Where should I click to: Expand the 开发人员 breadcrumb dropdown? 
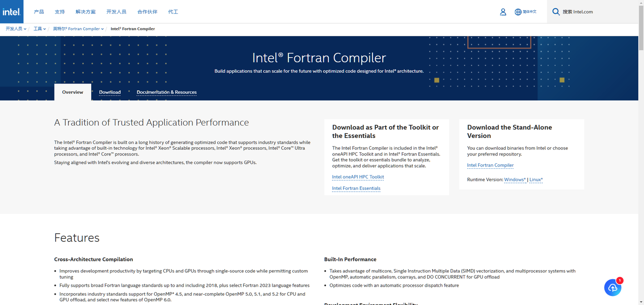pyautogui.click(x=16, y=29)
